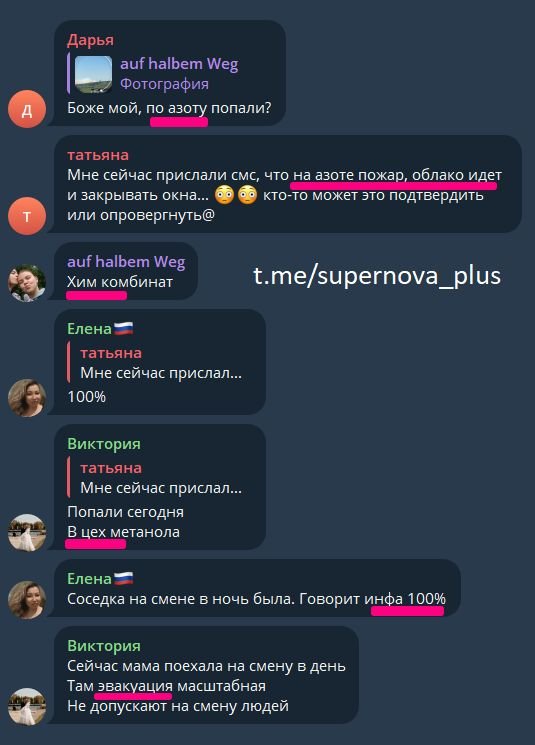This screenshot has height=745, width=535.
Task: Click the quoted auf halbem Weg Фотография reply header
Action: click(x=155, y=74)
